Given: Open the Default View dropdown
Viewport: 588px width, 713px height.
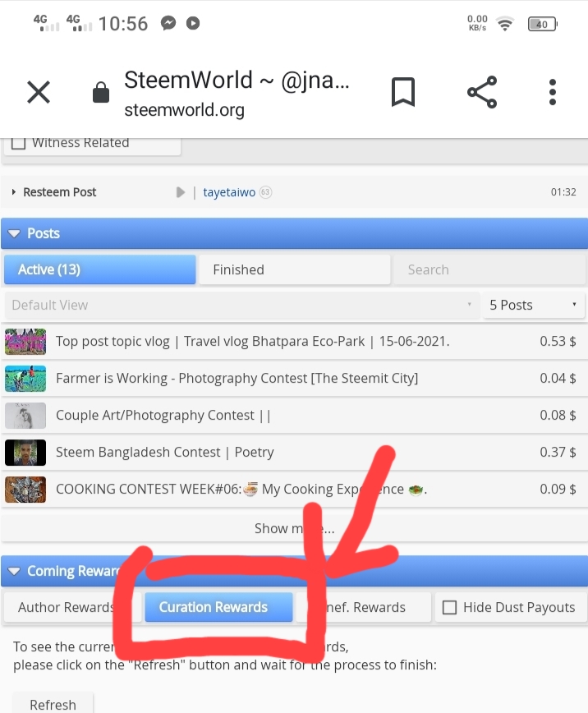Looking at the screenshot, I should pyautogui.click(x=242, y=305).
